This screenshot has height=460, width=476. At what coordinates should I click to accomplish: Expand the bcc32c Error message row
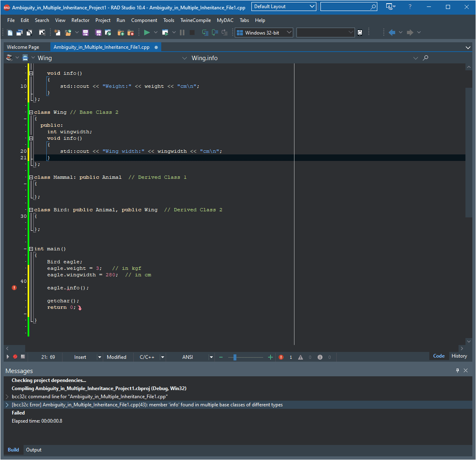tap(7, 404)
